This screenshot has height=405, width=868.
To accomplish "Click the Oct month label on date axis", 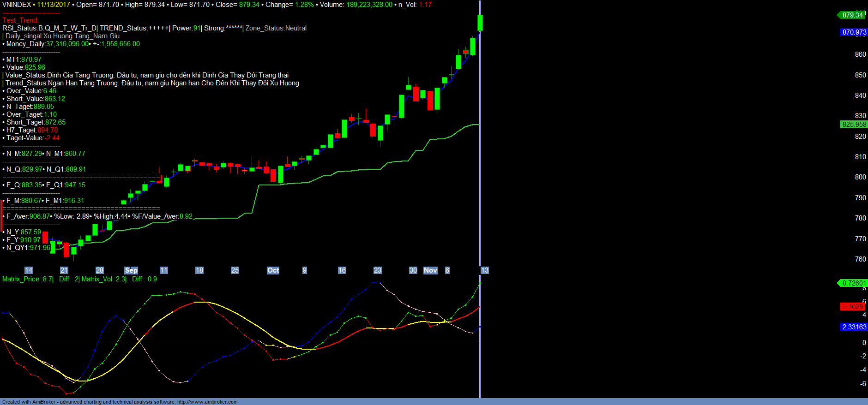I will pos(273,270).
